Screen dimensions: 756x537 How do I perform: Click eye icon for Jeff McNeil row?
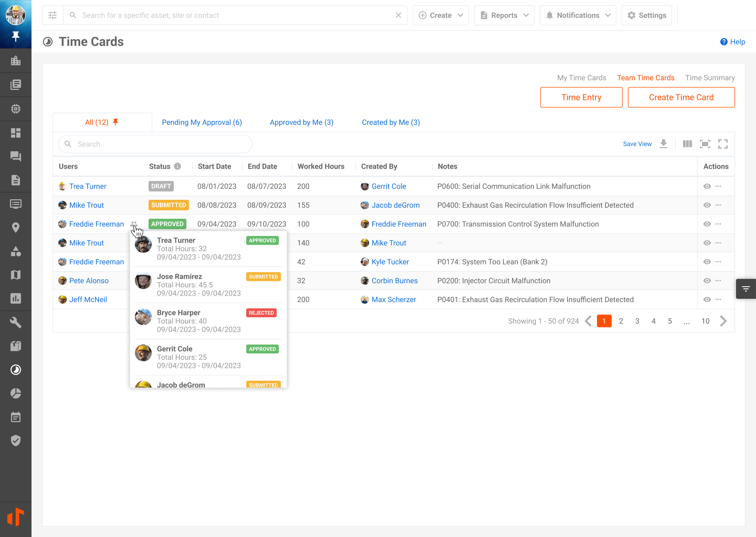click(x=707, y=300)
